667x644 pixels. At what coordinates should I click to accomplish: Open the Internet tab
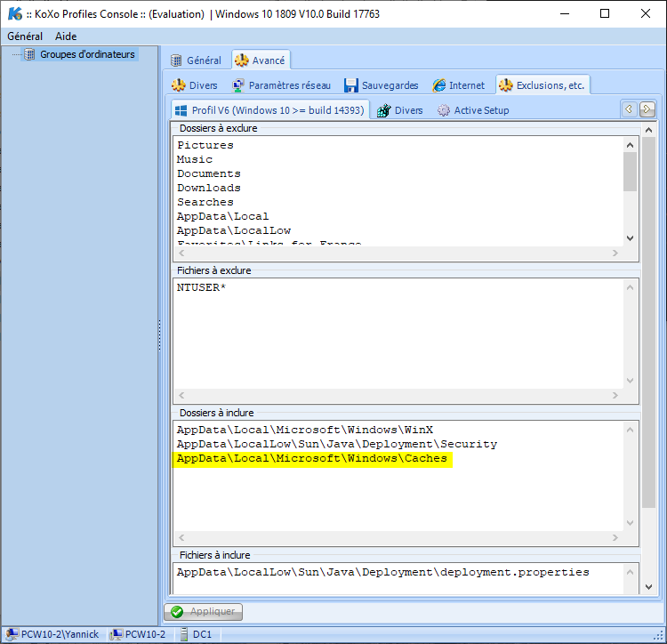click(459, 85)
